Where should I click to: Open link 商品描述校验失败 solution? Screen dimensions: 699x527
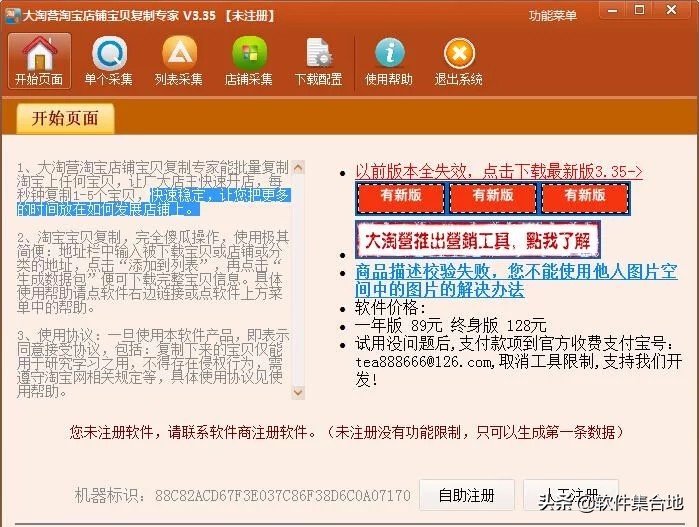pos(516,280)
